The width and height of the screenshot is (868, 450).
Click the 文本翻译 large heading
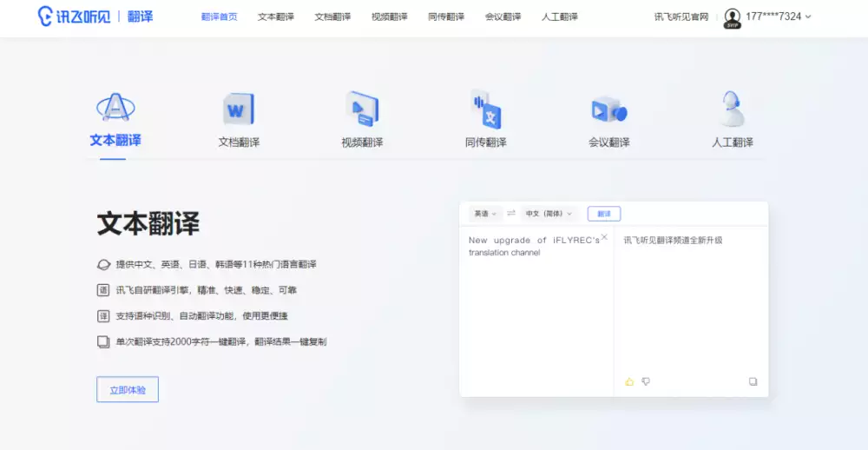tap(148, 223)
